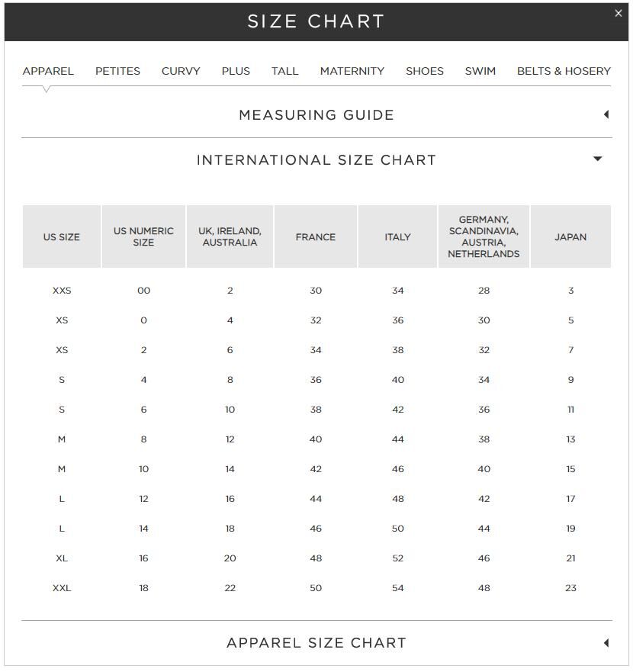This screenshot has width=633, height=672.
Task: Click the XXL row label
Action: coord(62,588)
